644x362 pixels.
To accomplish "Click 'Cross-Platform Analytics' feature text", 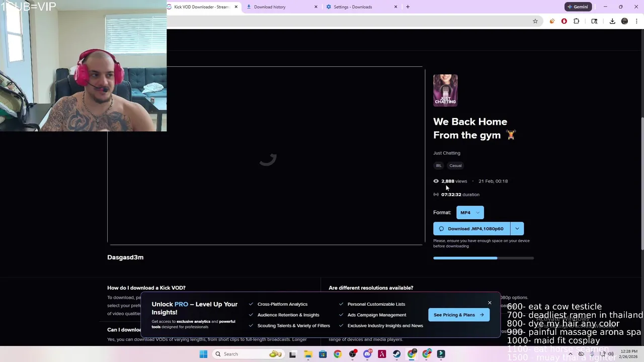I will (282, 304).
